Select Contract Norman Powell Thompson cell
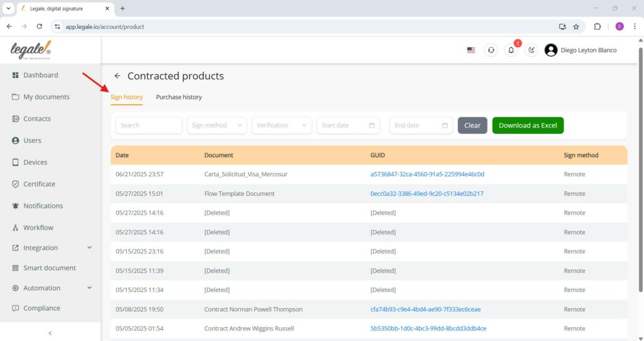644x341 pixels. (253, 310)
